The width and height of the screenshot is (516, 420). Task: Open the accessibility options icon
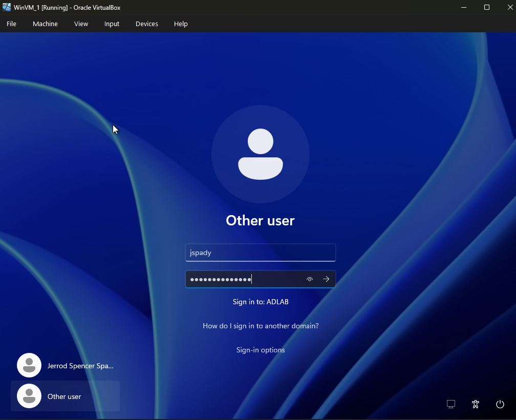click(475, 404)
